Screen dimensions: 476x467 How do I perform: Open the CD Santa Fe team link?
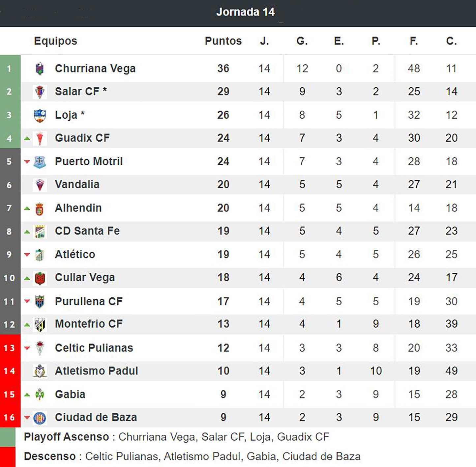click(x=87, y=231)
